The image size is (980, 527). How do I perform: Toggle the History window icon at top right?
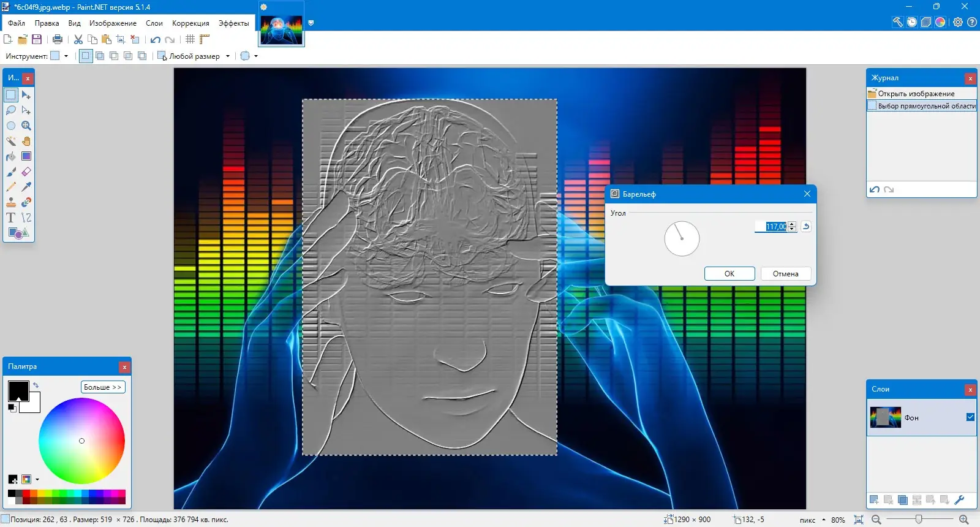pos(912,23)
